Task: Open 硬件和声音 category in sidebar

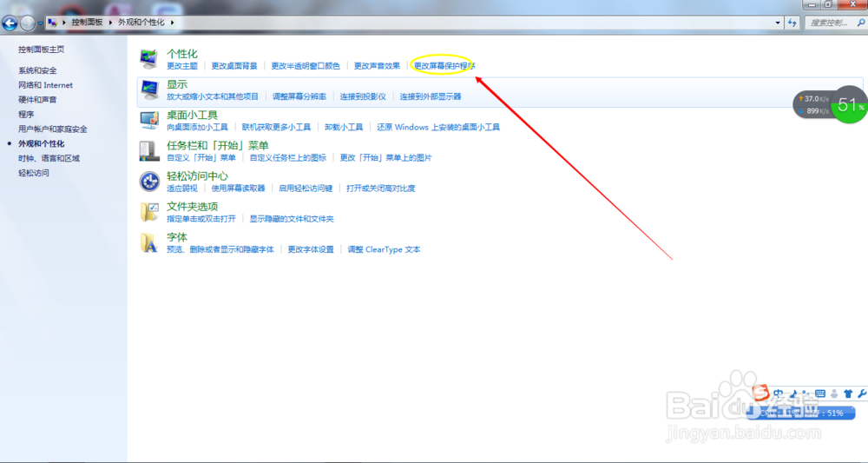Action: tap(37, 100)
